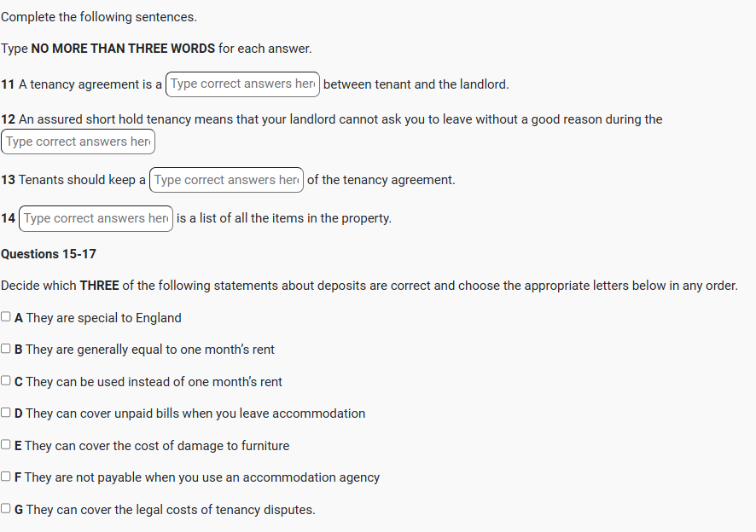This screenshot has width=756, height=532.
Task: Click the bold question number 12
Action: pyautogui.click(x=8, y=119)
